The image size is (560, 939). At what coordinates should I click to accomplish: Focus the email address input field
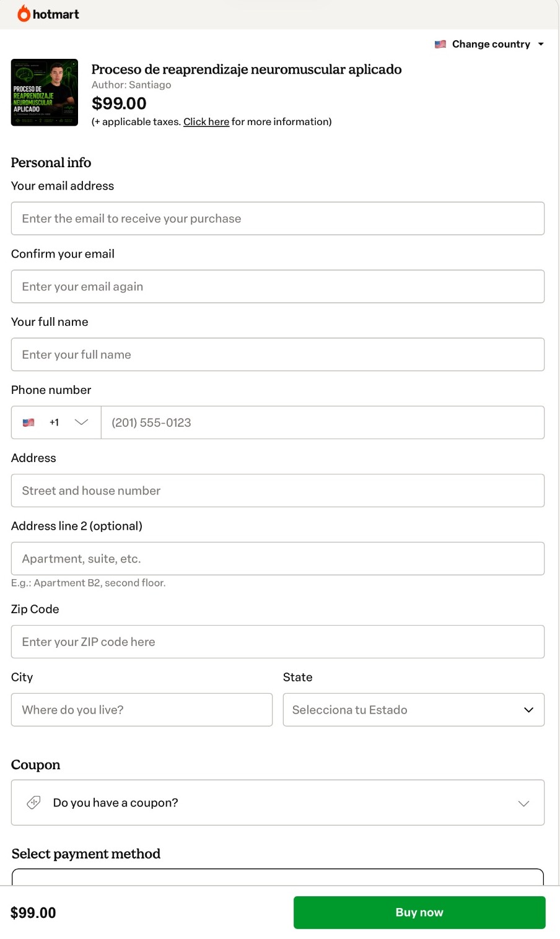point(278,219)
